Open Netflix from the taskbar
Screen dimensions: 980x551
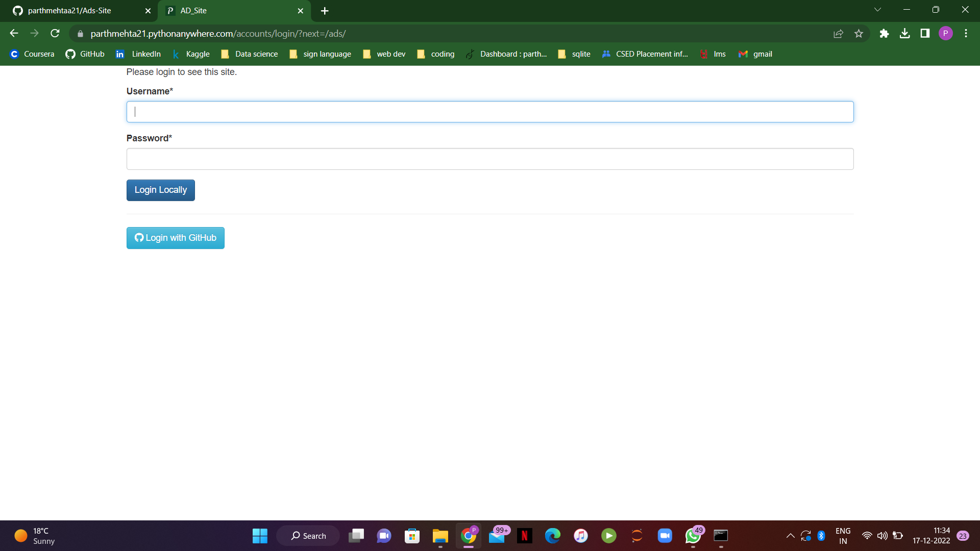click(524, 536)
